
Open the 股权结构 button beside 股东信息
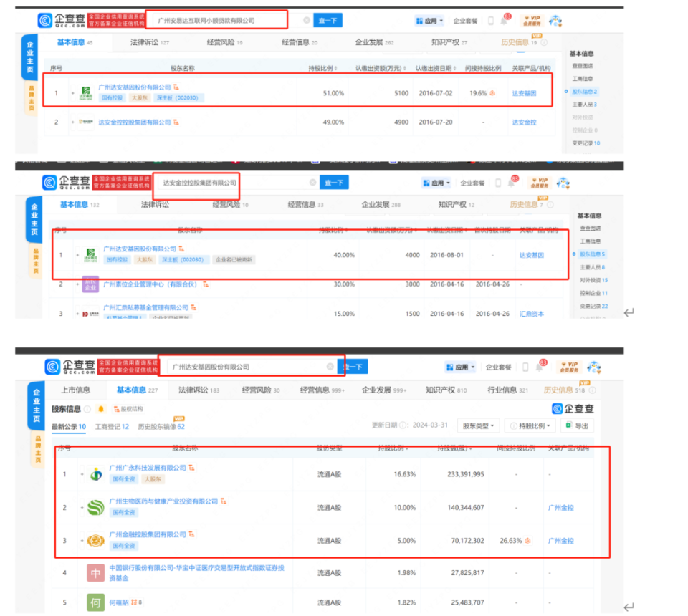128,409
